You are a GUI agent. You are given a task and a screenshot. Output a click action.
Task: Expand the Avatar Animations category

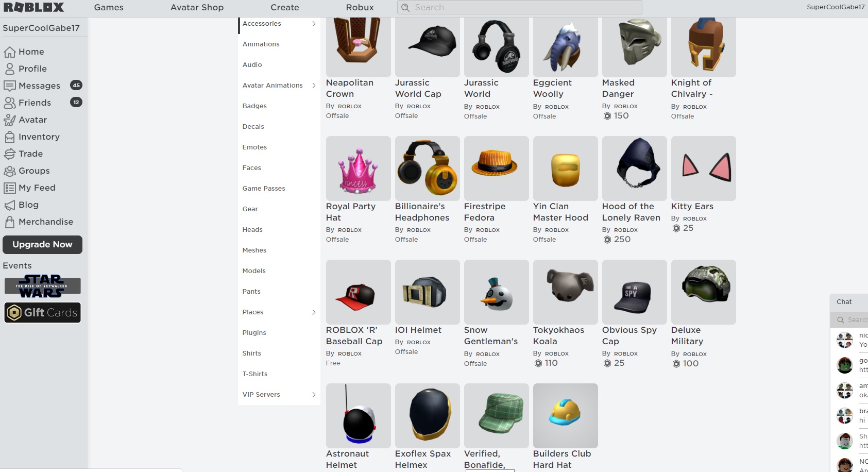[314, 86]
